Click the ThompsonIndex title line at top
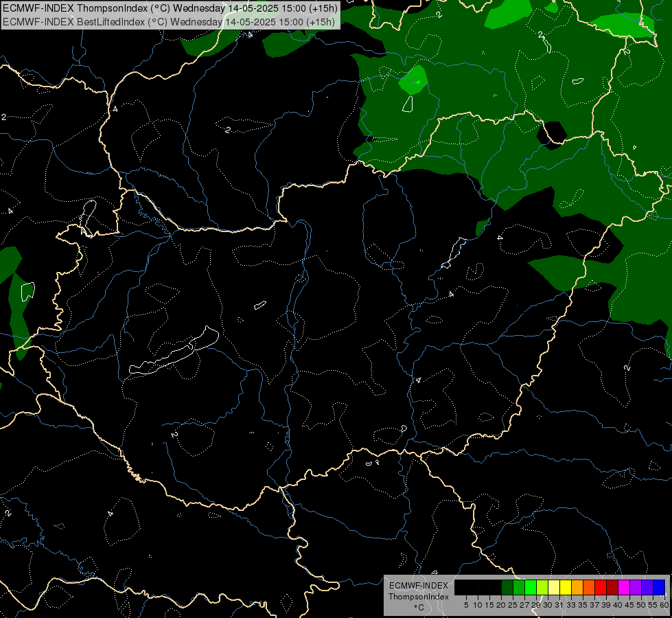This screenshot has height=618, width=672. pyautogui.click(x=170, y=8)
